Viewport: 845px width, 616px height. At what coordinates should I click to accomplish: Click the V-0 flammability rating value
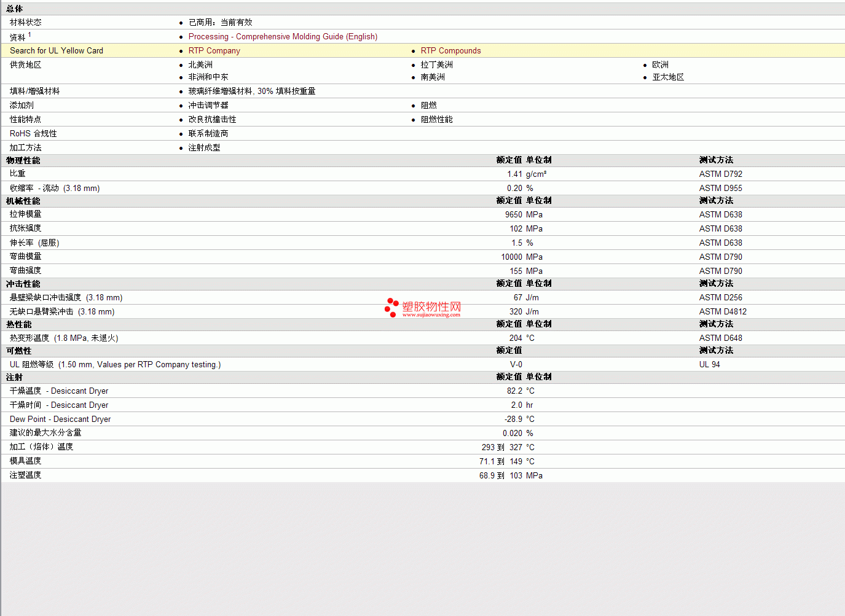516,365
